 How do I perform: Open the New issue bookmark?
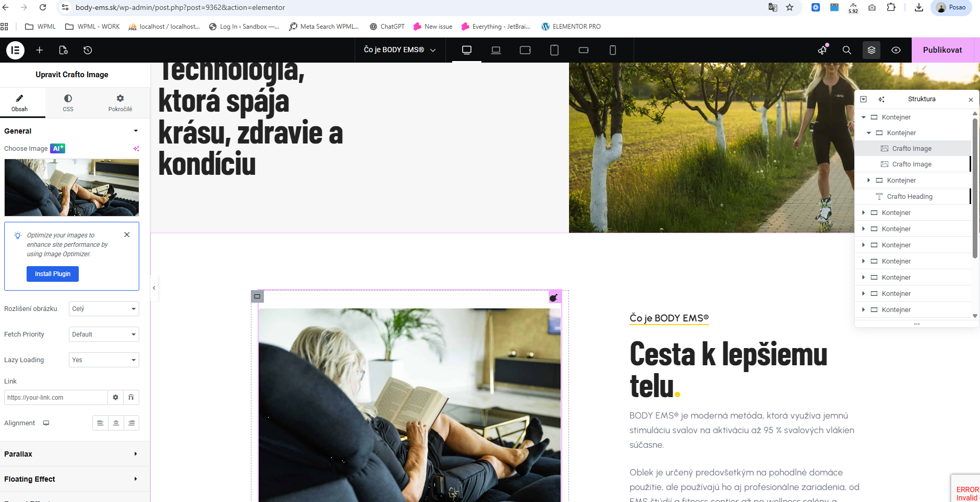tap(433, 27)
